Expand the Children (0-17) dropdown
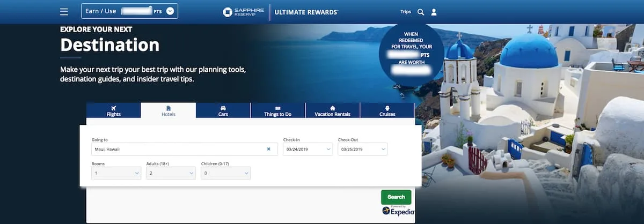The image size is (644, 224). pos(226,173)
